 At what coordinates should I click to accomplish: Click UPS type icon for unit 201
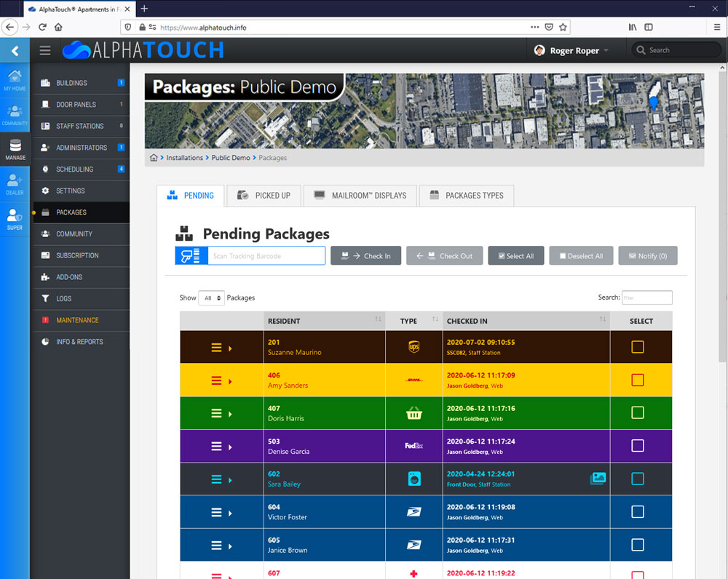click(414, 346)
